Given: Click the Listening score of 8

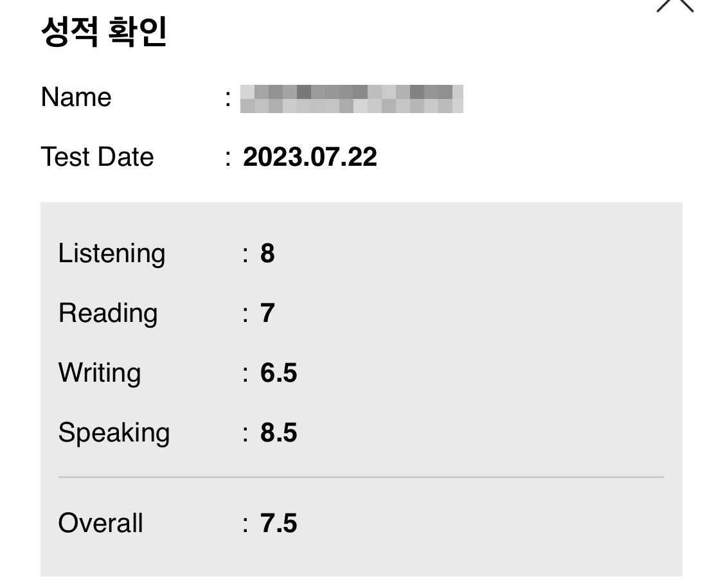Looking at the screenshot, I should coord(267,254).
